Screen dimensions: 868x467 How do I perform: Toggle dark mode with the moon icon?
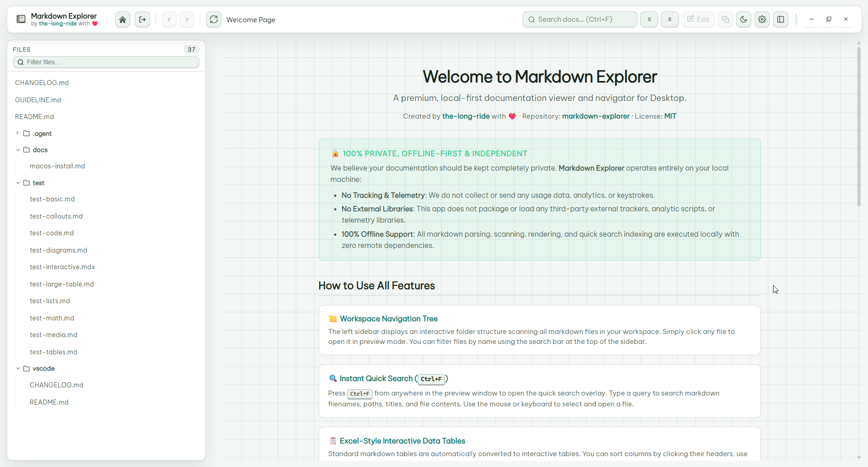pyautogui.click(x=744, y=19)
